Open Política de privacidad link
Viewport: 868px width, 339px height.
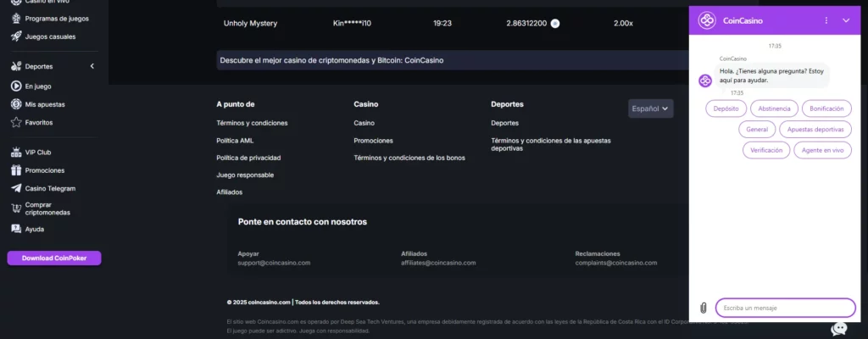point(248,158)
